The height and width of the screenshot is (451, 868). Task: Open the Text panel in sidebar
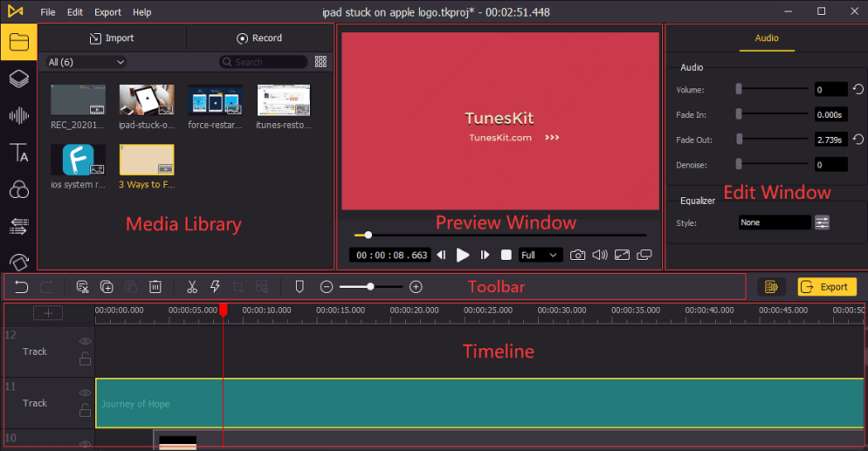[x=19, y=153]
